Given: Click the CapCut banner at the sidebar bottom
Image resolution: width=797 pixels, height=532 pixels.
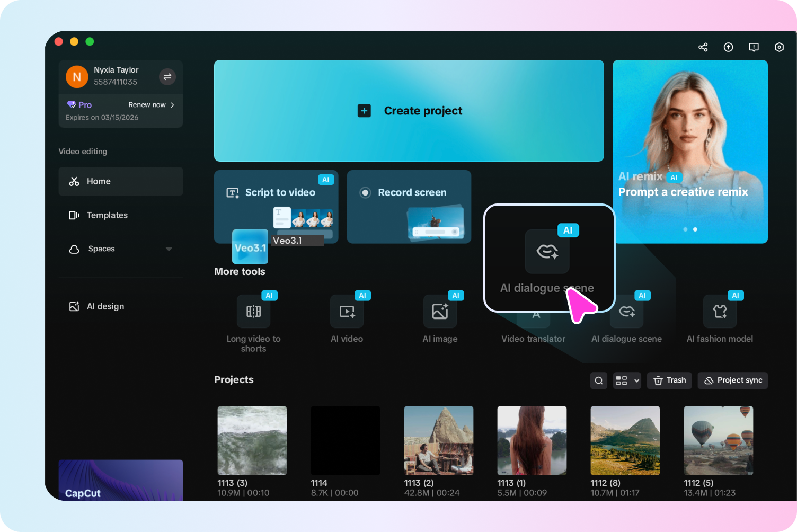Looking at the screenshot, I should (121, 481).
